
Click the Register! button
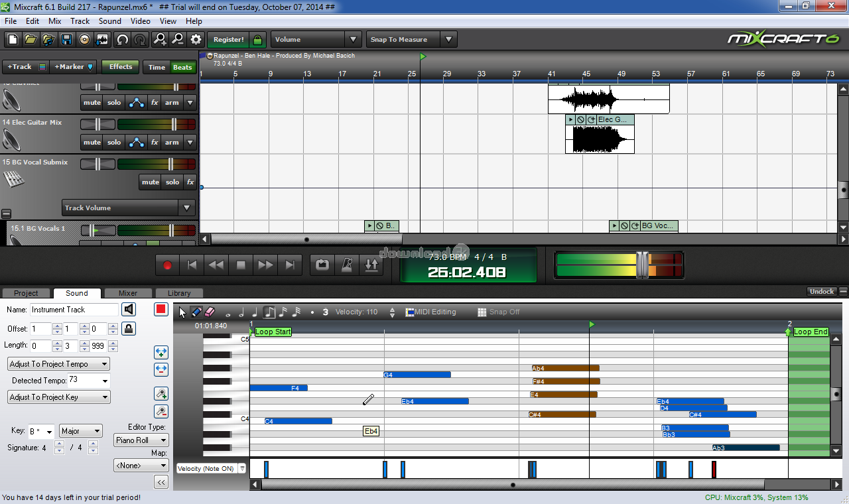[228, 40]
